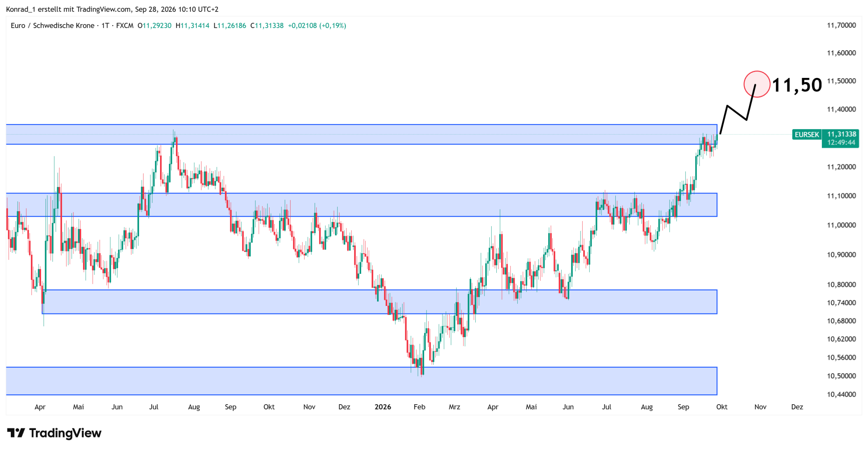Screen dimensions: 868x451
Task: Click the 10,74000 price axis label
Action: coord(841,303)
